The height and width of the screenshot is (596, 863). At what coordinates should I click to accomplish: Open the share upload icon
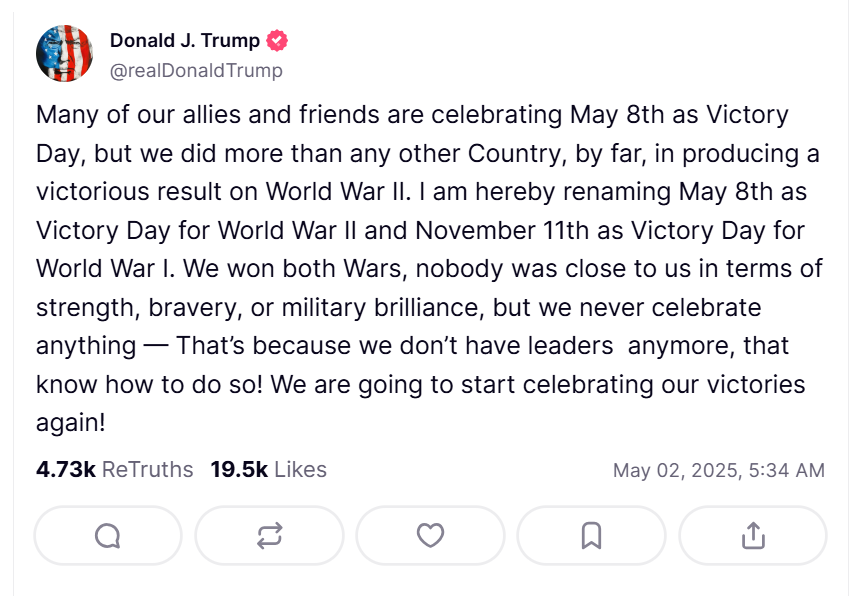(752, 536)
